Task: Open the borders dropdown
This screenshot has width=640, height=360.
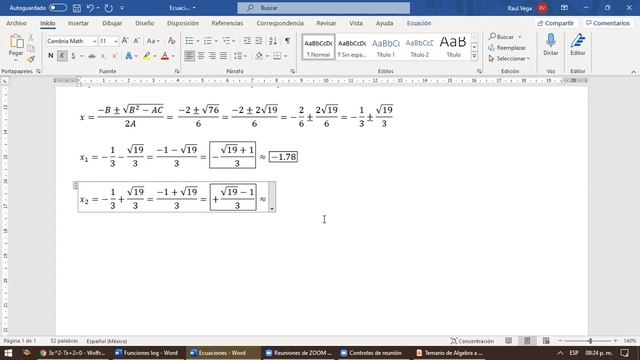Action: click(x=285, y=56)
